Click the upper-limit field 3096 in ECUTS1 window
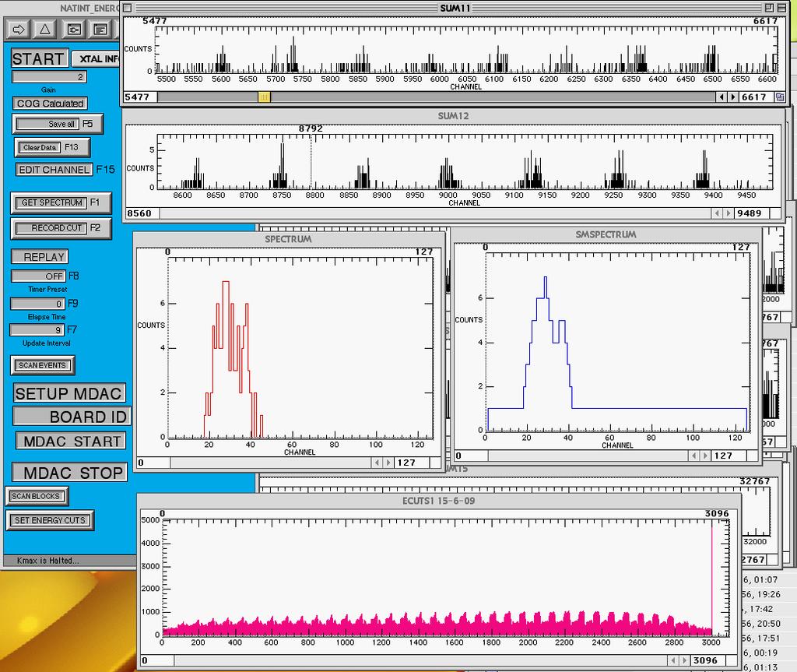This screenshot has height=672, width=797. coord(707,660)
